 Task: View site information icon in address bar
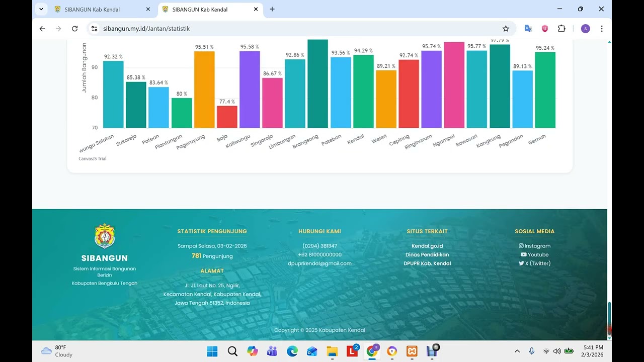(94, 29)
